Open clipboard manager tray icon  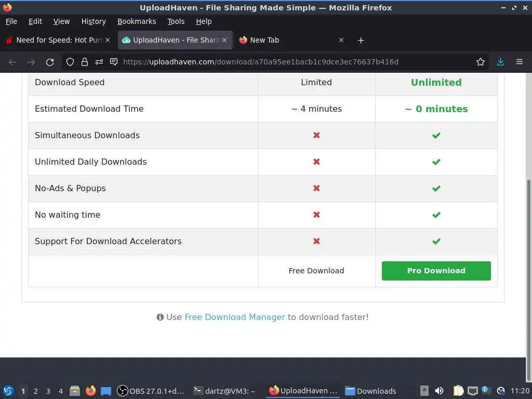point(458,391)
